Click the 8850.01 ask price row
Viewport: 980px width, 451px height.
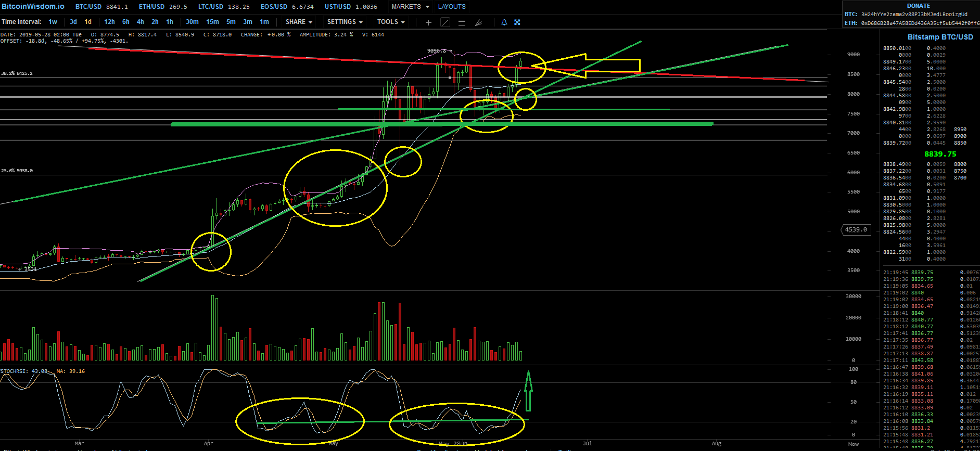[x=914, y=48]
